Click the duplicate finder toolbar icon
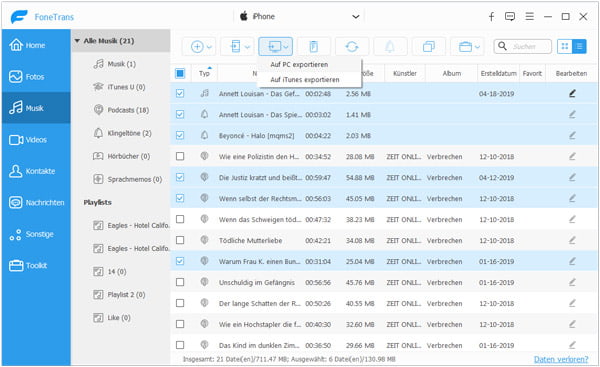The image size is (600, 367). (429, 47)
